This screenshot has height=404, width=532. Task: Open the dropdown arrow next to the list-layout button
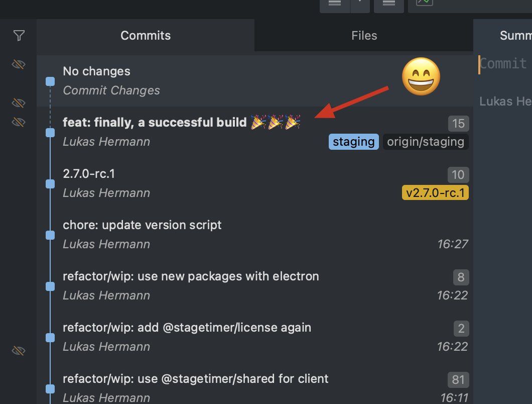[360, 3]
